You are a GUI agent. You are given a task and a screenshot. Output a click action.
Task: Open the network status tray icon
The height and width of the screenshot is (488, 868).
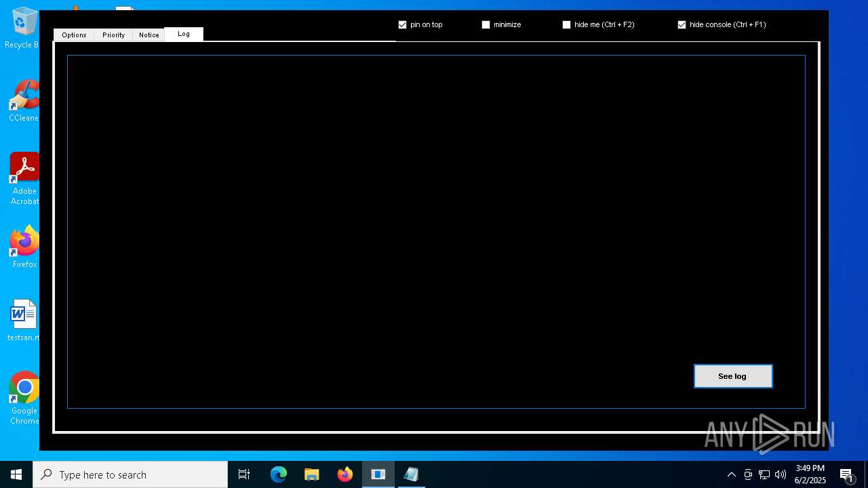(x=764, y=474)
